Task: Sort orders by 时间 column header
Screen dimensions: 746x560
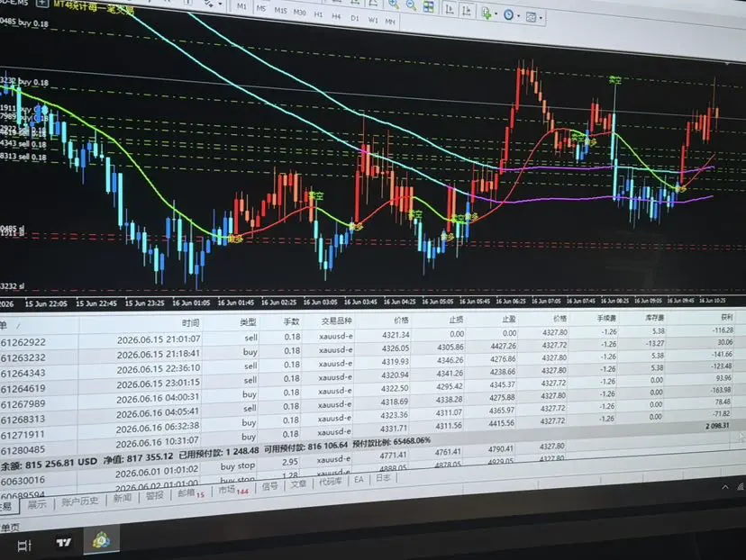Action: 190,323
